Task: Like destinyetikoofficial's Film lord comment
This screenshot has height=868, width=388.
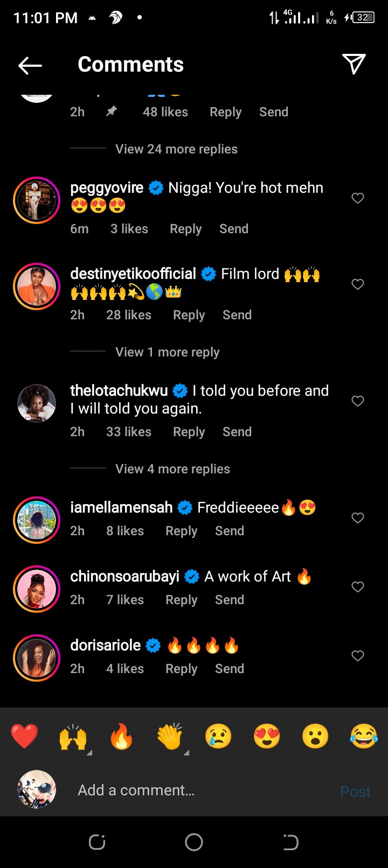Action: (358, 284)
